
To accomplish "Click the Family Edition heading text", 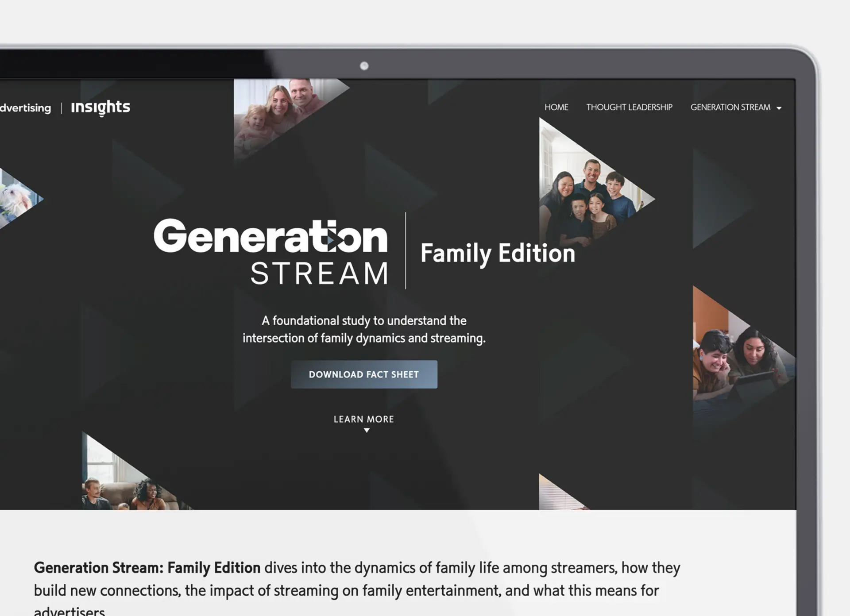I will [x=498, y=253].
